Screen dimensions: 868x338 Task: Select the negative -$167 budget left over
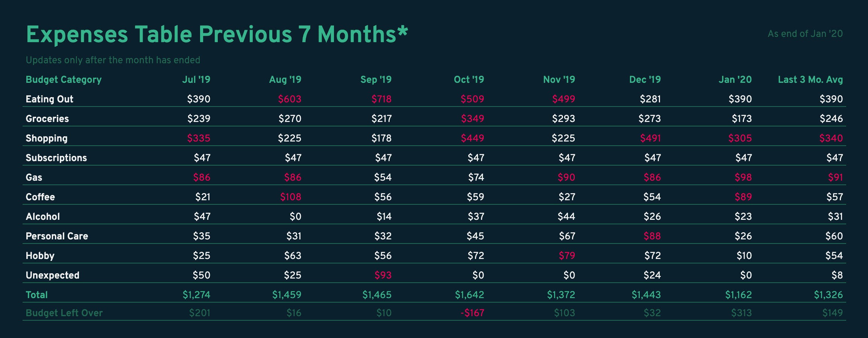point(472,313)
